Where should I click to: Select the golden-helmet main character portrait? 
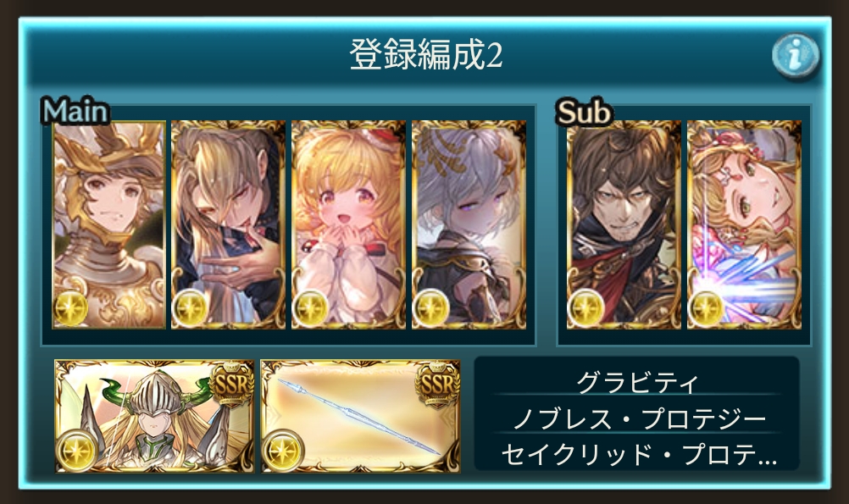tap(108, 225)
